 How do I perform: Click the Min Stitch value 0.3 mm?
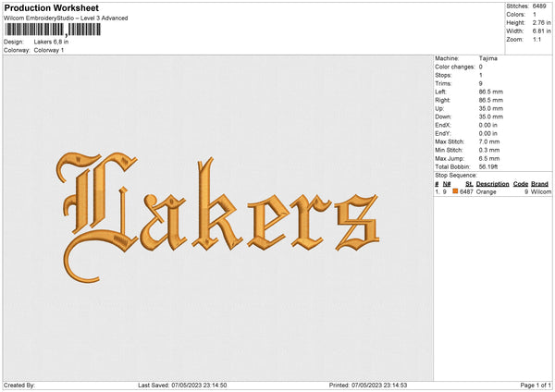pos(489,150)
